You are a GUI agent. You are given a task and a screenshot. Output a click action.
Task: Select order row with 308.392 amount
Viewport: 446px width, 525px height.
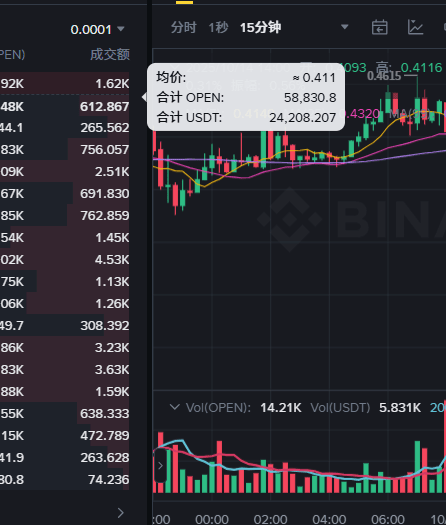pos(65,325)
